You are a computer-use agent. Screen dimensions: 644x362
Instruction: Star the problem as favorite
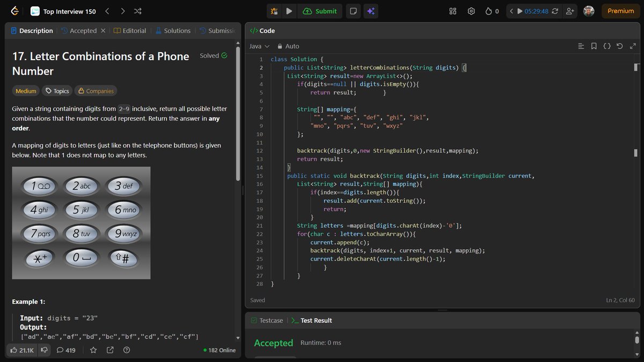(x=93, y=350)
